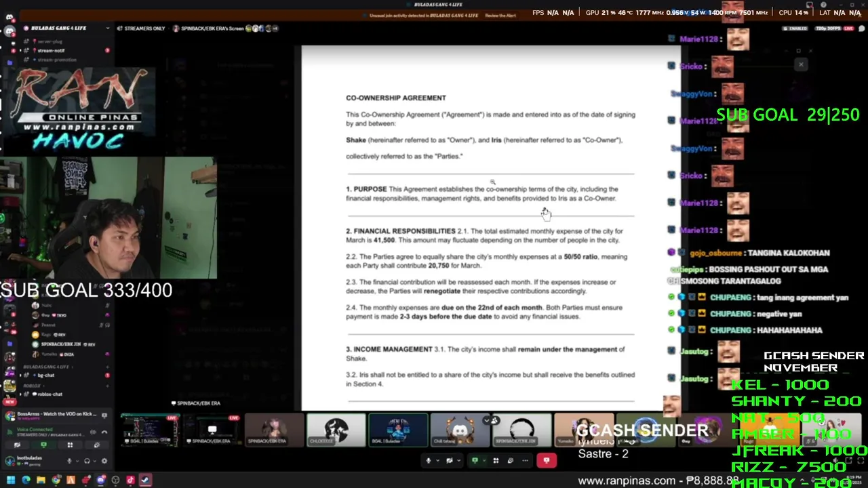Open the roblox-chat channel

[x=50, y=394]
